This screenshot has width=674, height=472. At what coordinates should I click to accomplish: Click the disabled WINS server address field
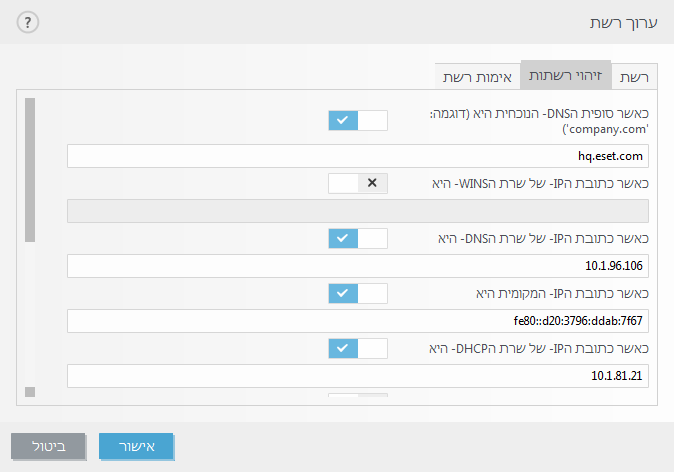[x=358, y=211]
